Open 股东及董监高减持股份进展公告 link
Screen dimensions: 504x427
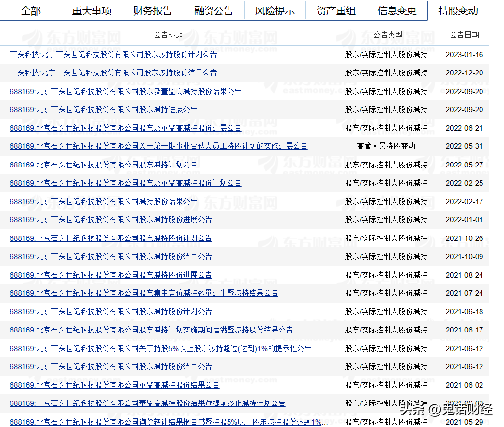click(x=126, y=128)
